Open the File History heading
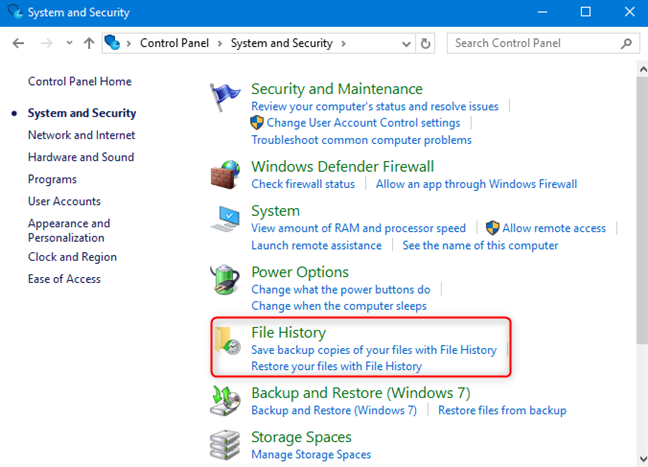The image size is (648, 467). [x=288, y=333]
